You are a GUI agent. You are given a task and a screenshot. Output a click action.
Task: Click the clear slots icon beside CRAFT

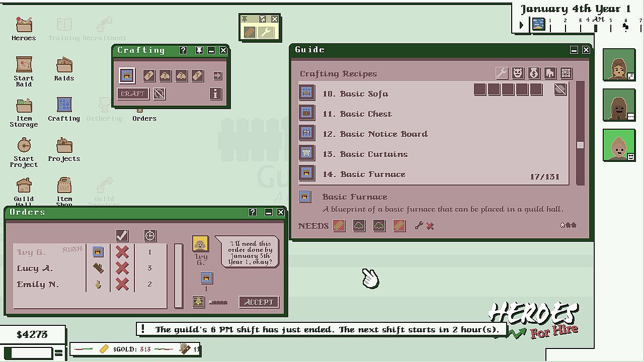coord(159,94)
